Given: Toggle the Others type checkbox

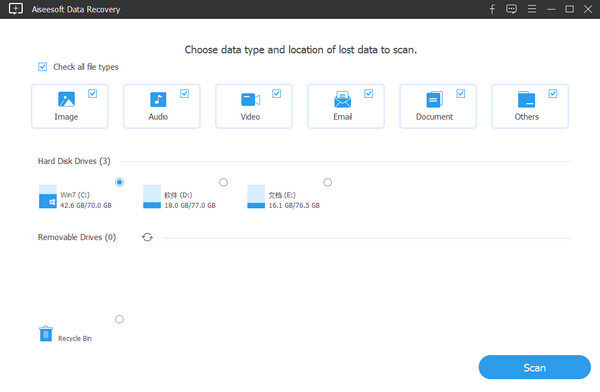Looking at the screenshot, I should click(553, 93).
